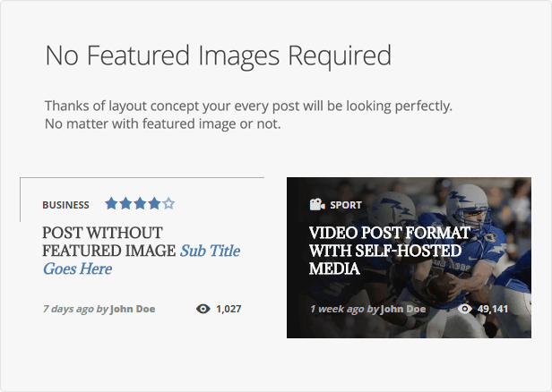Click the video camera icon beside SPORT

coord(317,205)
